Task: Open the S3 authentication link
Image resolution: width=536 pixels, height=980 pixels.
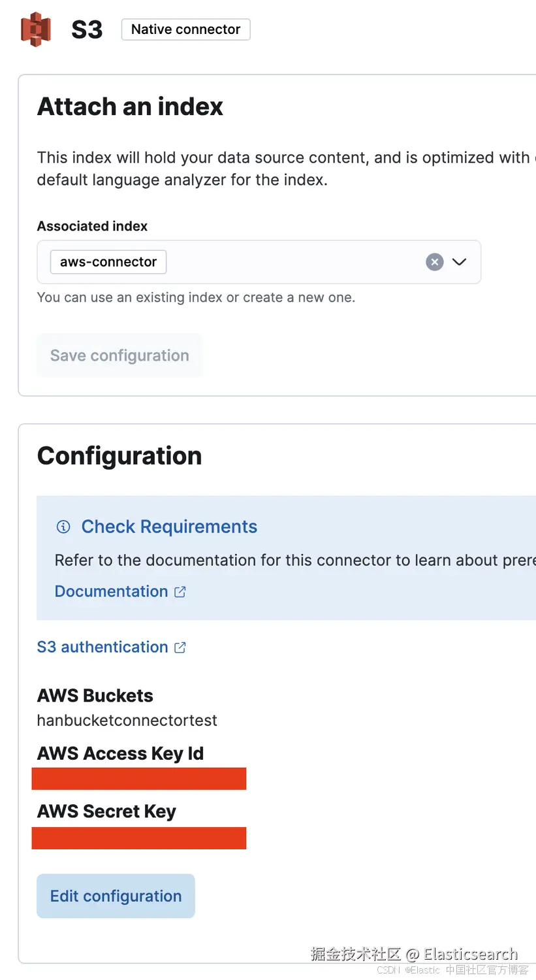Action: (102, 647)
